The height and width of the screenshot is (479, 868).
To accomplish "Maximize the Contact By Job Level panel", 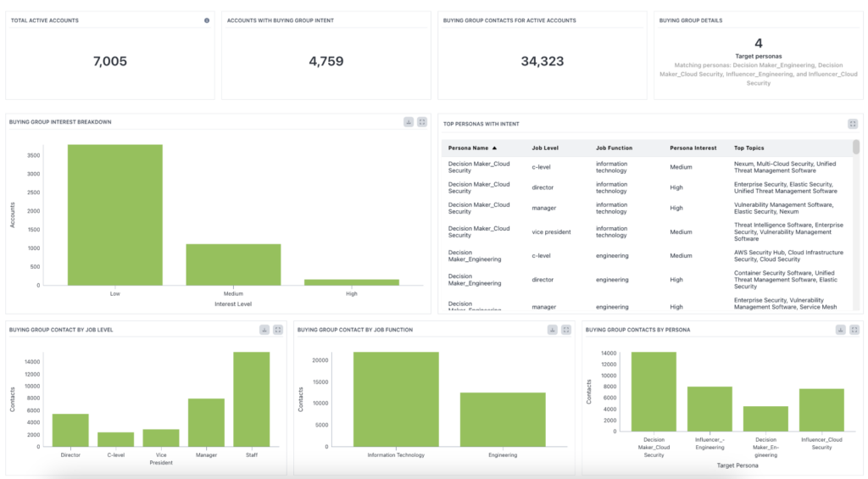I will pyautogui.click(x=278, y=330).
